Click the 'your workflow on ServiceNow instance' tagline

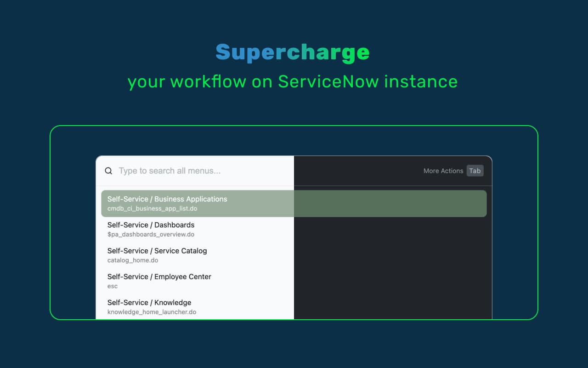pos(293,82)
